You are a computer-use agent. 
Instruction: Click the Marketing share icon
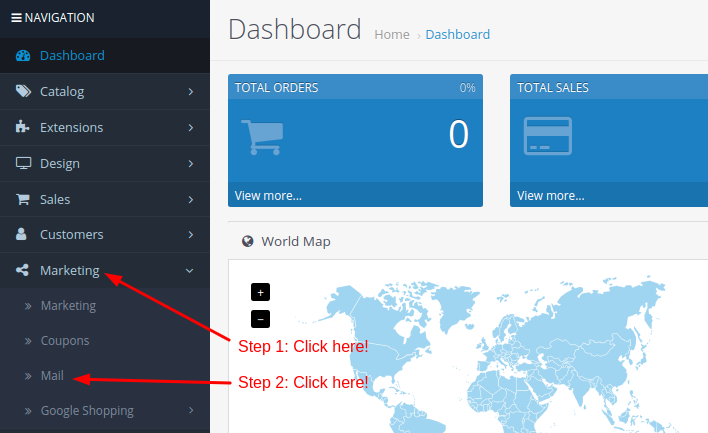(x=22, y=270)
